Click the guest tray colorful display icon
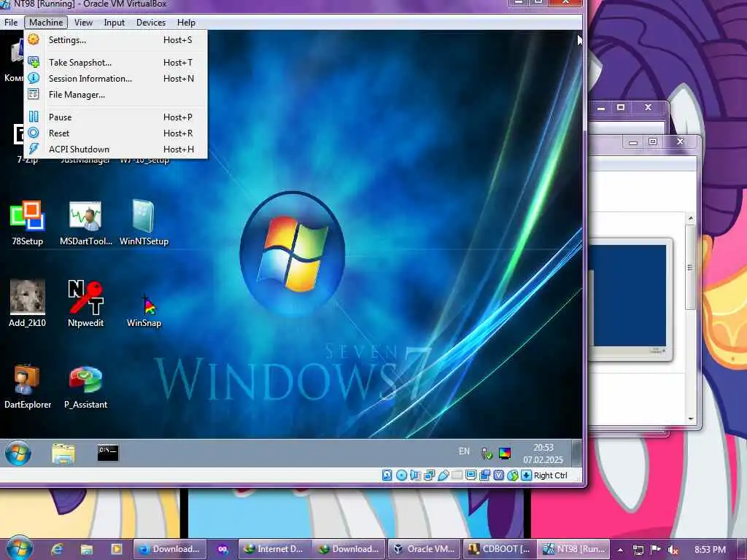 click(x=505, y=454)
